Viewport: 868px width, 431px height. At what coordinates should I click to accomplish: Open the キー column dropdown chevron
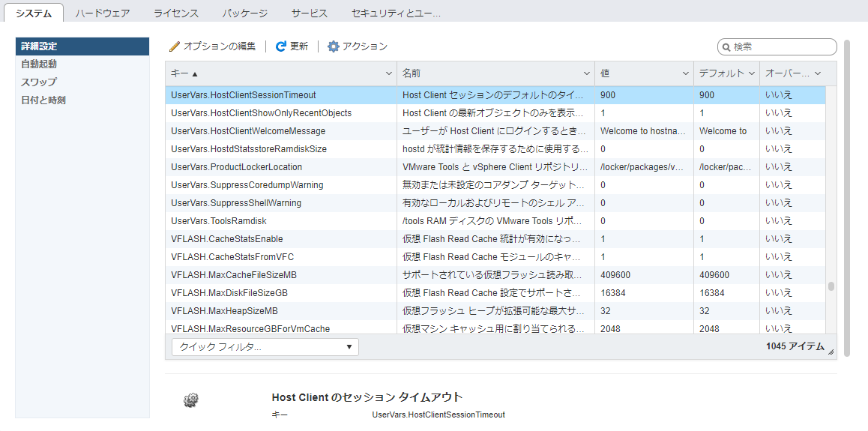(388, 73)
